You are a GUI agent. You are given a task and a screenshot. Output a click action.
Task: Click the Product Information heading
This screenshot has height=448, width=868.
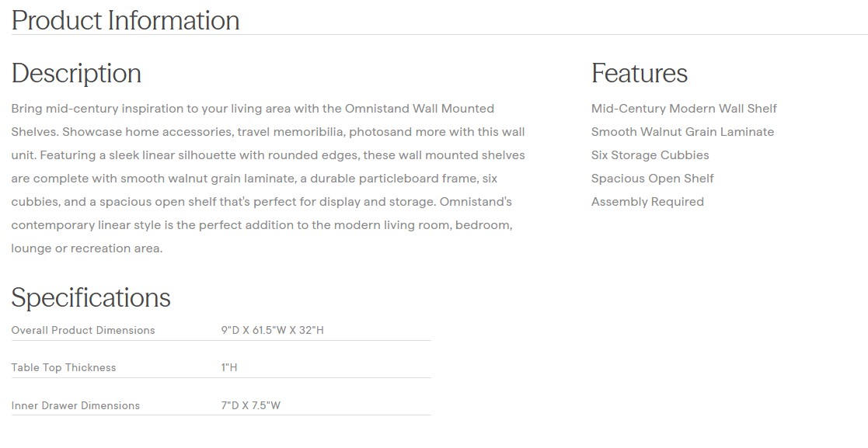click(125, 20)
